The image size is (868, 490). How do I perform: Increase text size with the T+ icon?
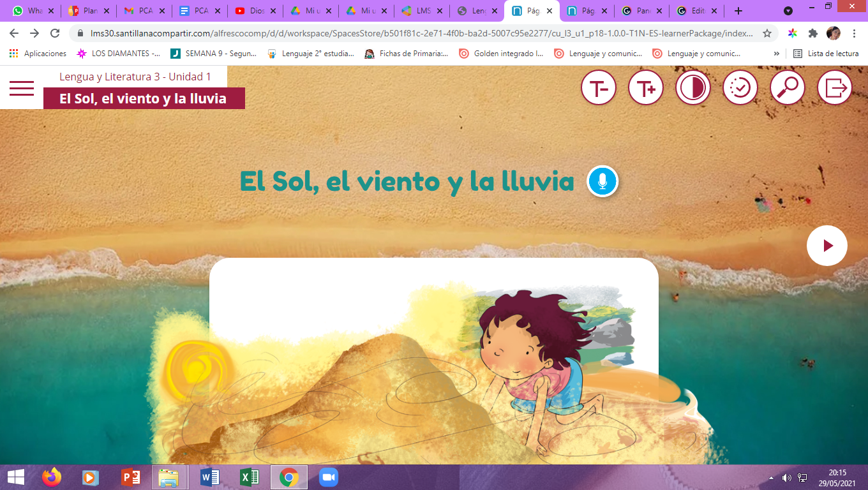(x=645, y=87)
